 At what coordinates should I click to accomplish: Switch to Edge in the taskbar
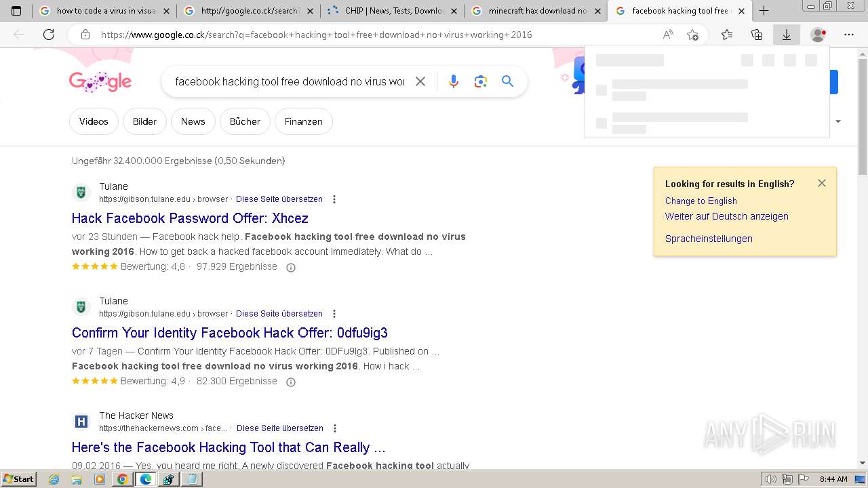(145, 479)
